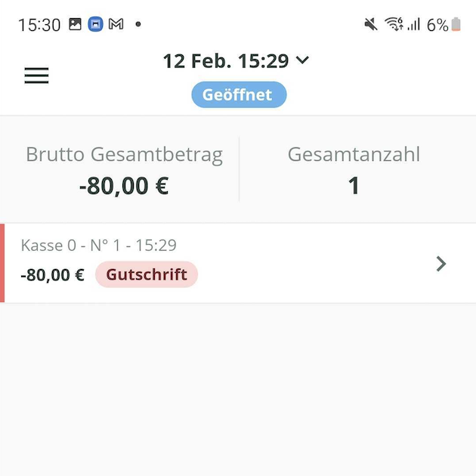Tap the -80,00 € gross total value
This screenshot has width=476, height=476.
tap(124, 185)
